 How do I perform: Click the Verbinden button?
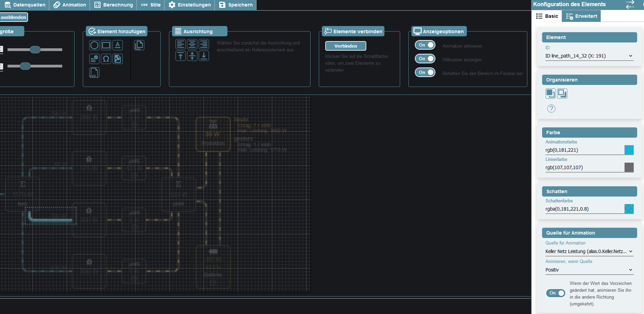pos(346,46)
